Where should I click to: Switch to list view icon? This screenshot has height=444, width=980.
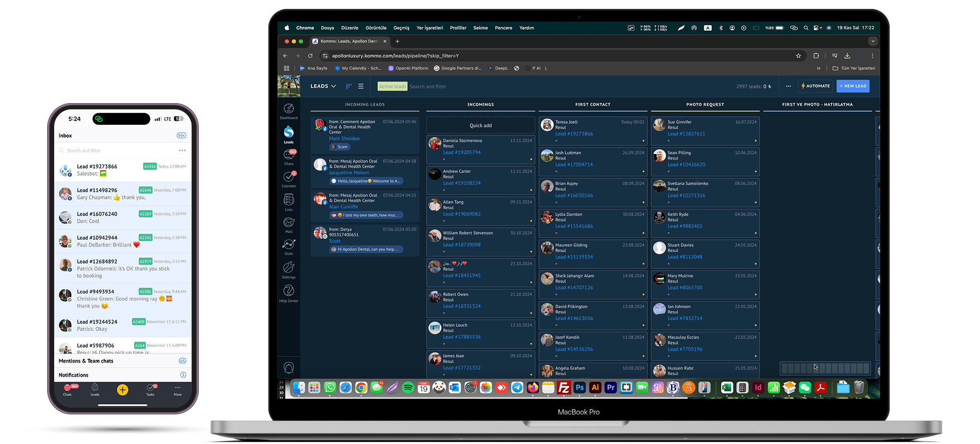point(361,86)
